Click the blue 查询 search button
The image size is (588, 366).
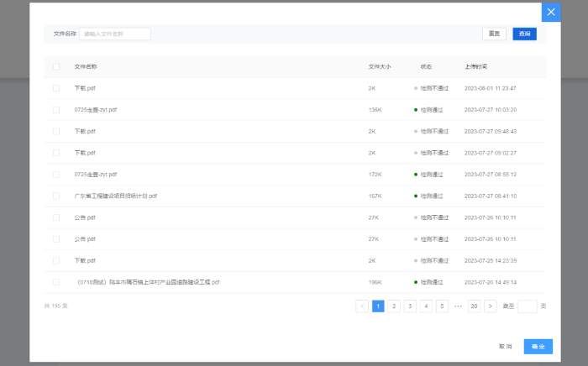524,34
